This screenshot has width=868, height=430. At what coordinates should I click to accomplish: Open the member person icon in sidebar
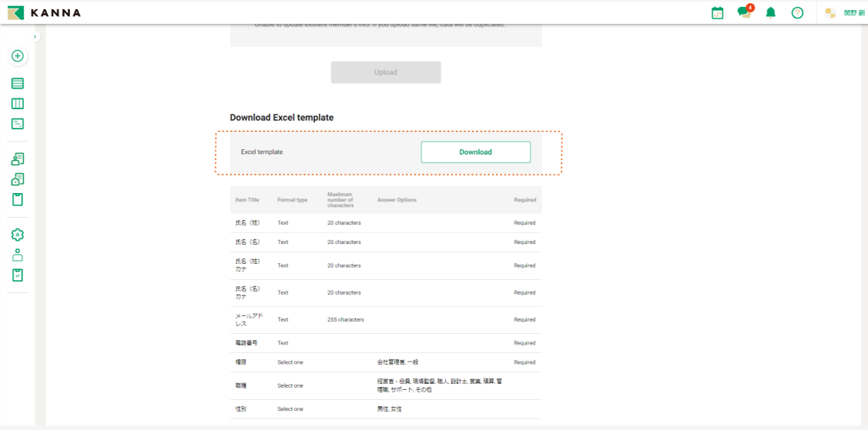pyautogui.click(x=18, y=255)
